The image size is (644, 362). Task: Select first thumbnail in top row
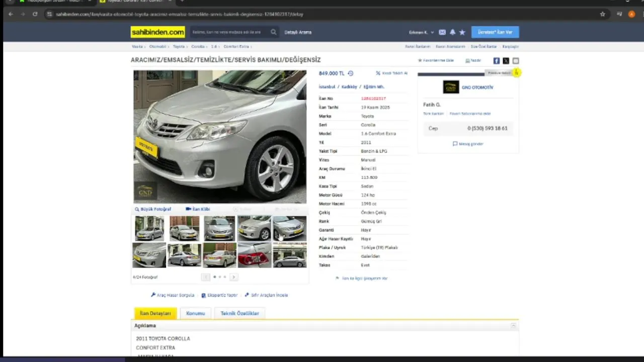(x=149, y=228)
